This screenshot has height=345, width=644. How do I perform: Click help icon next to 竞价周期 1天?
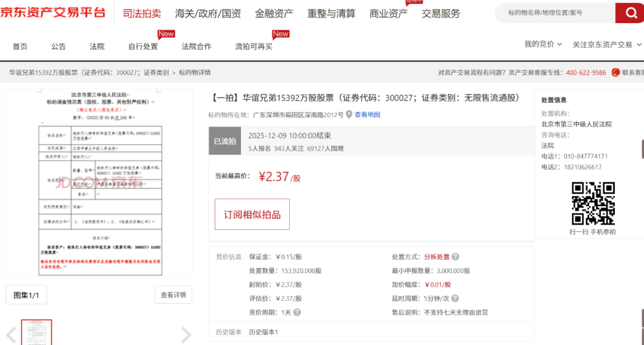point(297,312)
